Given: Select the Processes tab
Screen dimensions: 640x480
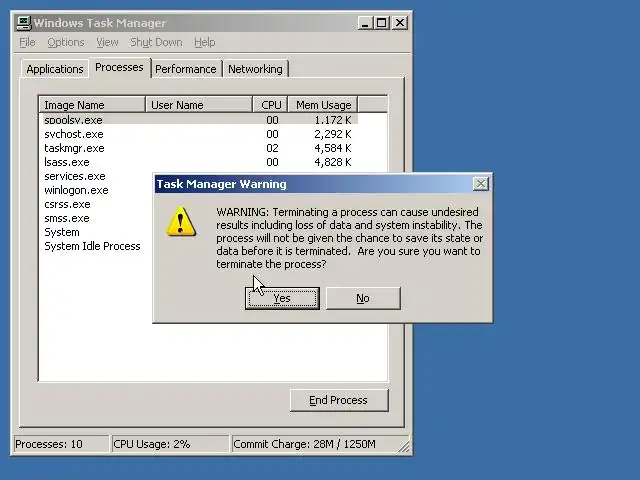Looking at the screenshot, I should [119, 67].
